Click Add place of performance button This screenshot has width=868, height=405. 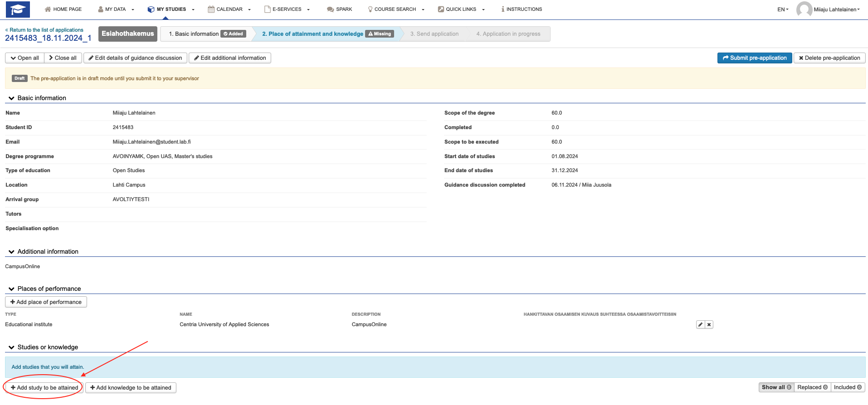(x=46, y=302)
